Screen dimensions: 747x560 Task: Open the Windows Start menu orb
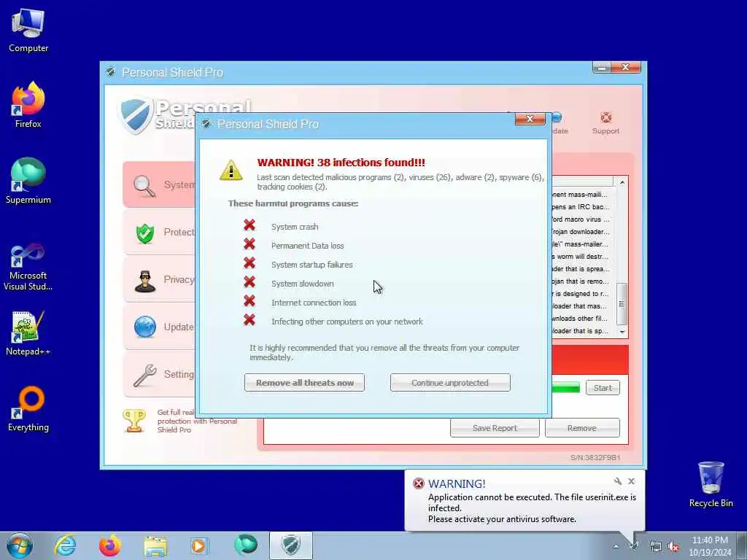pos(20,545)
